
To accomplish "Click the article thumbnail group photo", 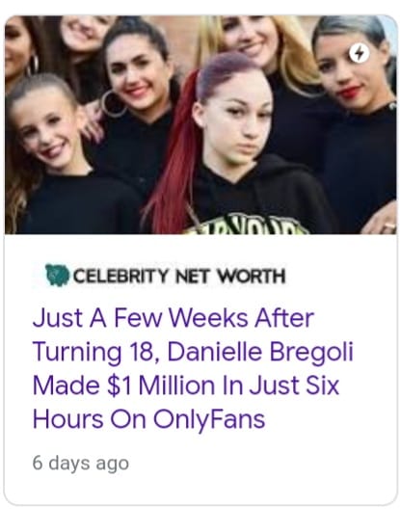I will [x=200, y=124].
